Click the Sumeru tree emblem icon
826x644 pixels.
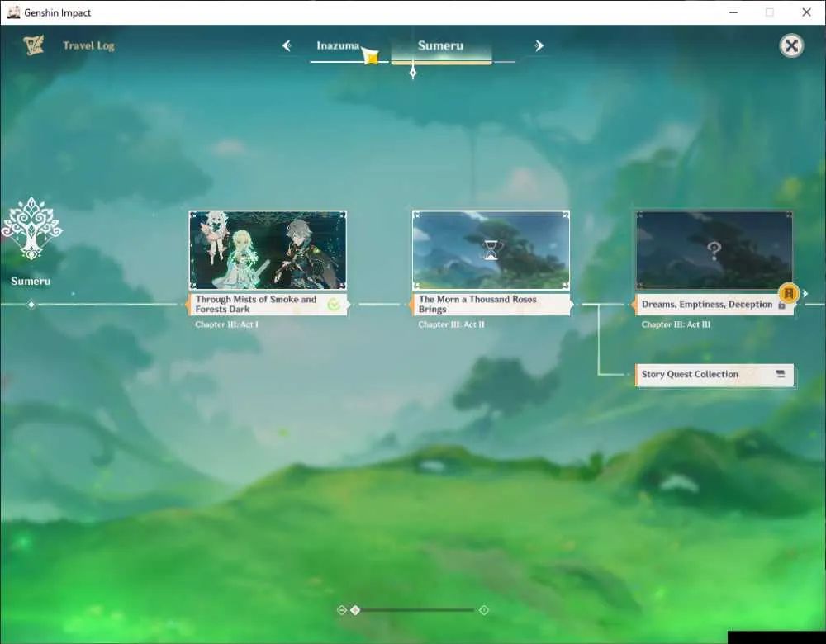31,228
